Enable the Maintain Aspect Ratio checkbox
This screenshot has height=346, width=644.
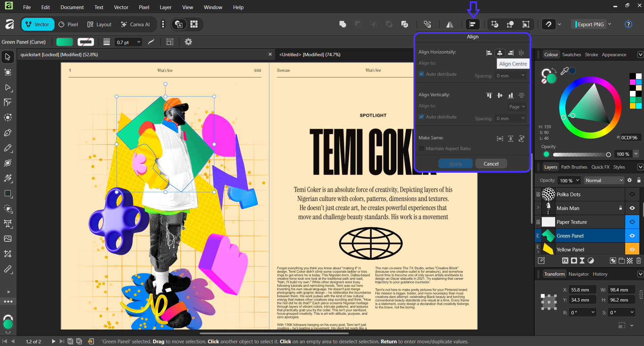[421, 148]
